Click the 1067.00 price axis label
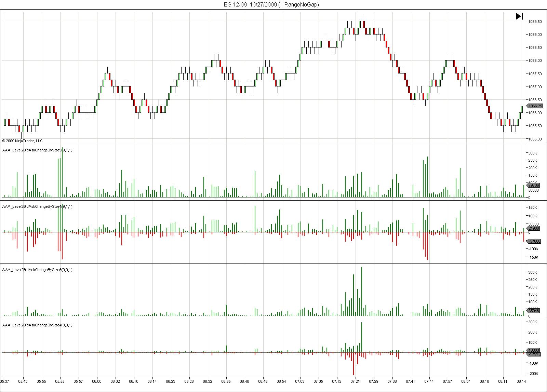 point(535,87)
